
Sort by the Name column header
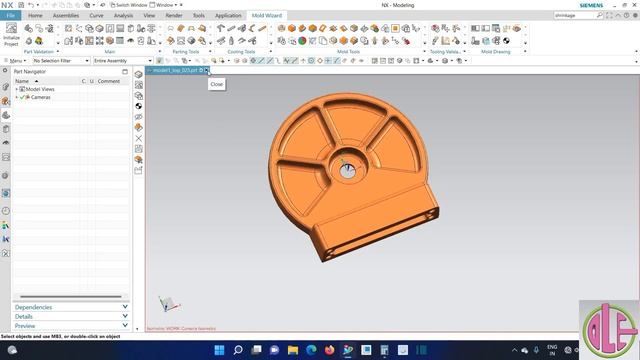[22, 81]
